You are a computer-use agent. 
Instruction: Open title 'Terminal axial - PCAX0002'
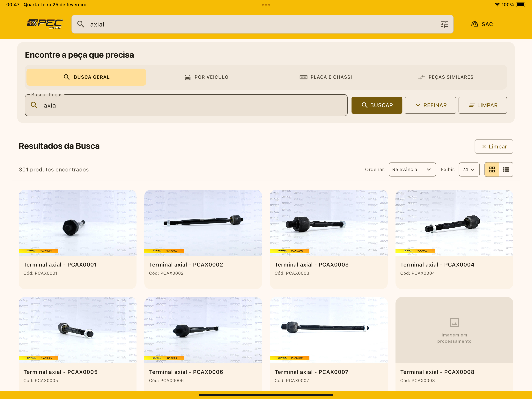tap(186, 265)
